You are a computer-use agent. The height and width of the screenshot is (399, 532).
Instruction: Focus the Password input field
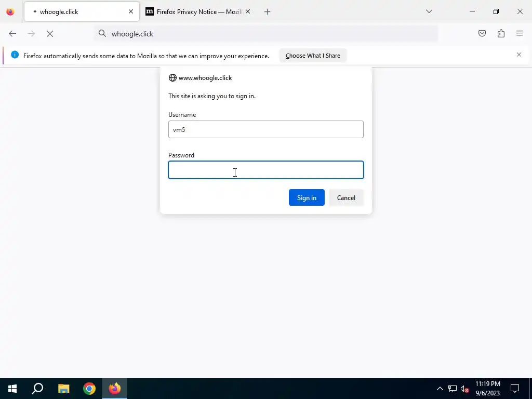(266, 170)
